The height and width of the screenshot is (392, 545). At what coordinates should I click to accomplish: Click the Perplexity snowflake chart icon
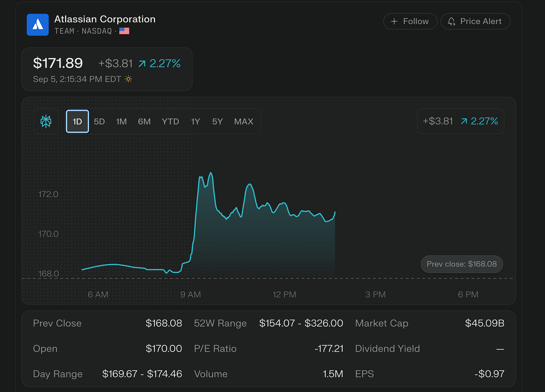pyautogui.click(x=46, y=121)
